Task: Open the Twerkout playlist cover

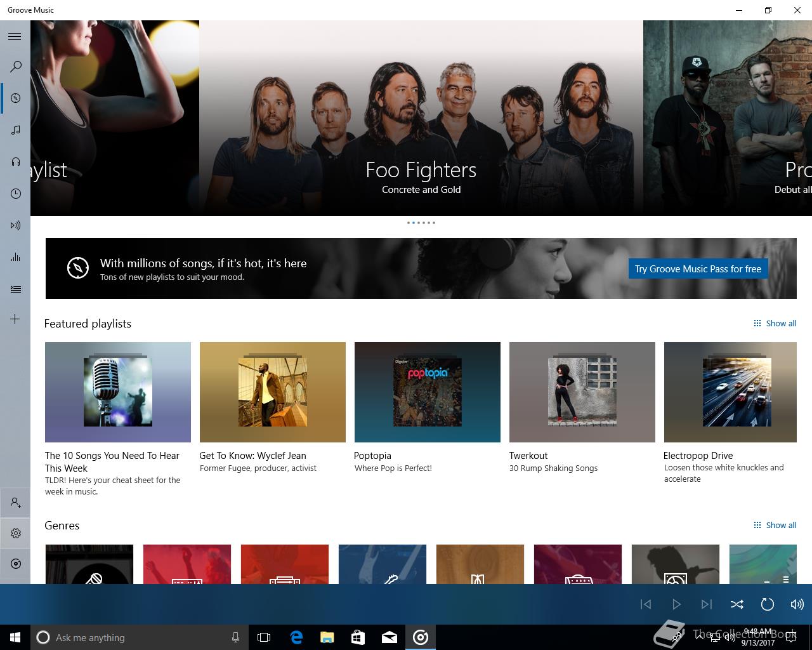Action: coord(582,392)
